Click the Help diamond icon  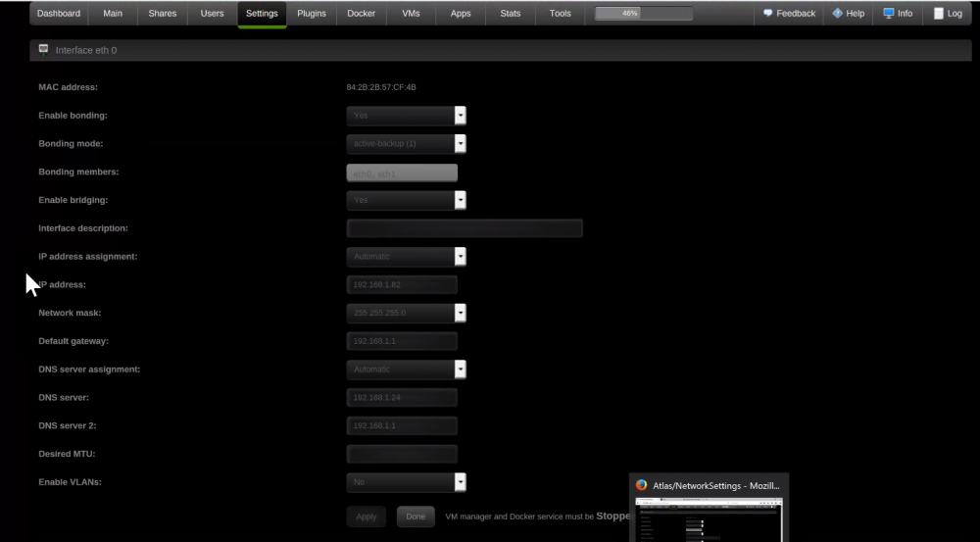coord(838,13)
